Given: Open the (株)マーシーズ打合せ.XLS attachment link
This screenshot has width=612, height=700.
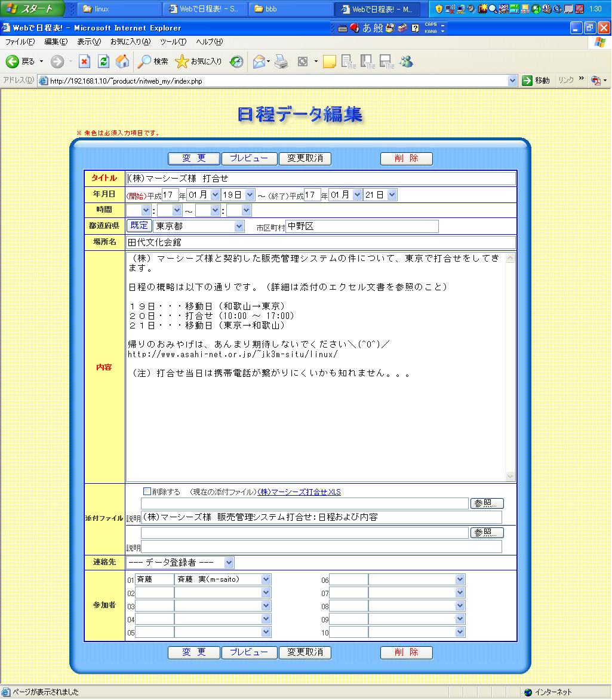Looking at the screenshot, I should [x=299, y=492].
